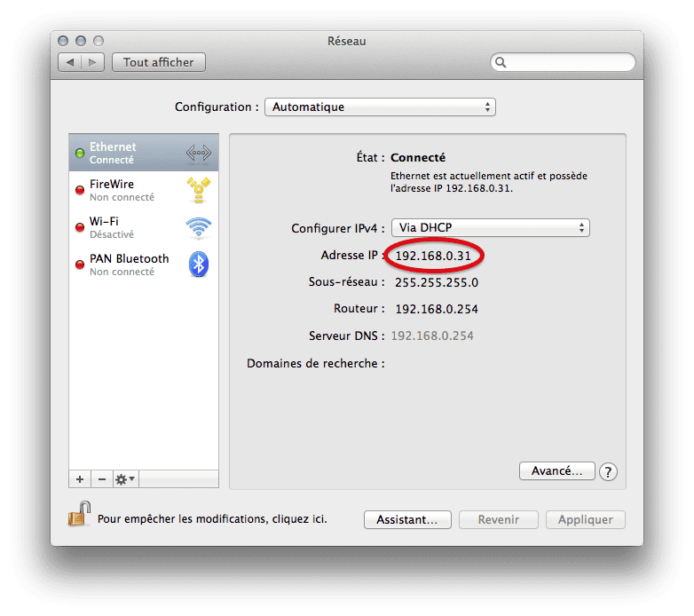The width and height of the screenshot is (694, 616).
Task: Click the subnet mask 255.255.255.0 value
Action: [437, 282]
